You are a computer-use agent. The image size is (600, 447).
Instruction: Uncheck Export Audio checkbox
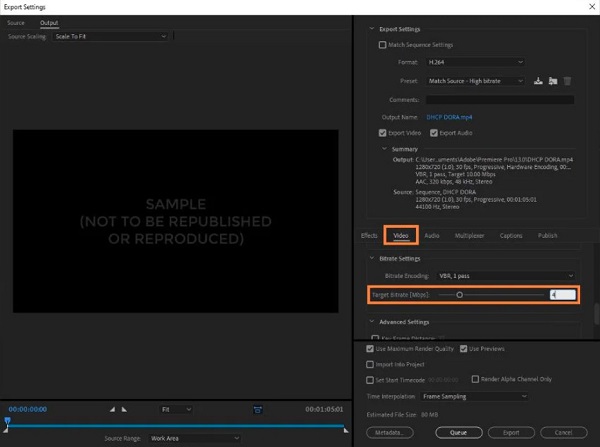pyautogui.click(x=434, y=133)
